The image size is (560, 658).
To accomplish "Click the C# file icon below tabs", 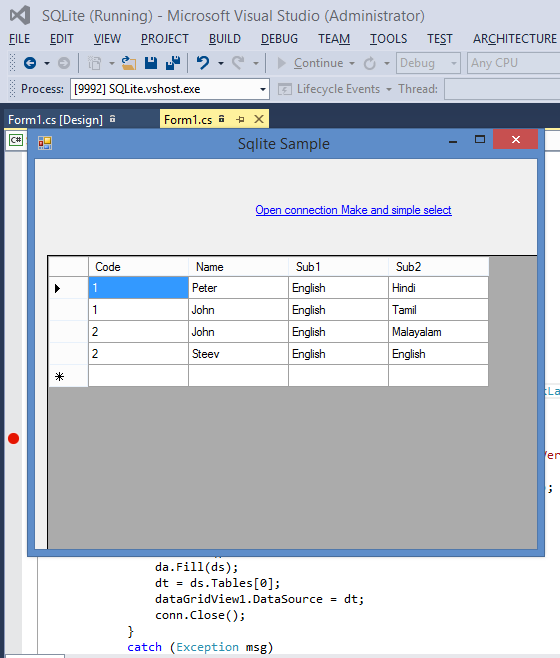I will [16, 140].
